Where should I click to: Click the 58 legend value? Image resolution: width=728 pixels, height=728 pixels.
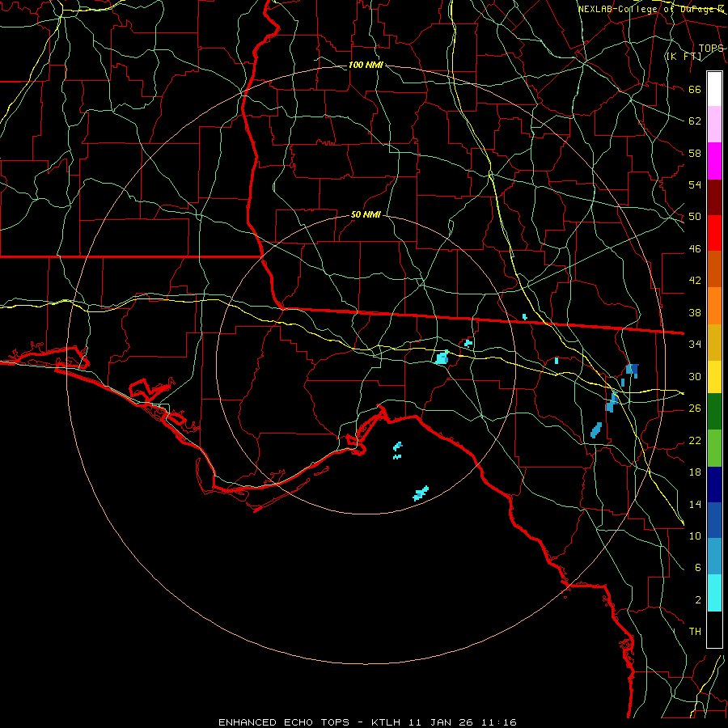[x=695, y=153]
